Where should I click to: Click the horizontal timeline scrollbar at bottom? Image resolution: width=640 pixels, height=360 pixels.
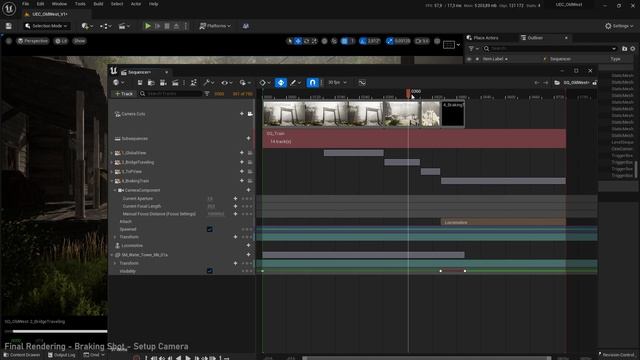427,358
